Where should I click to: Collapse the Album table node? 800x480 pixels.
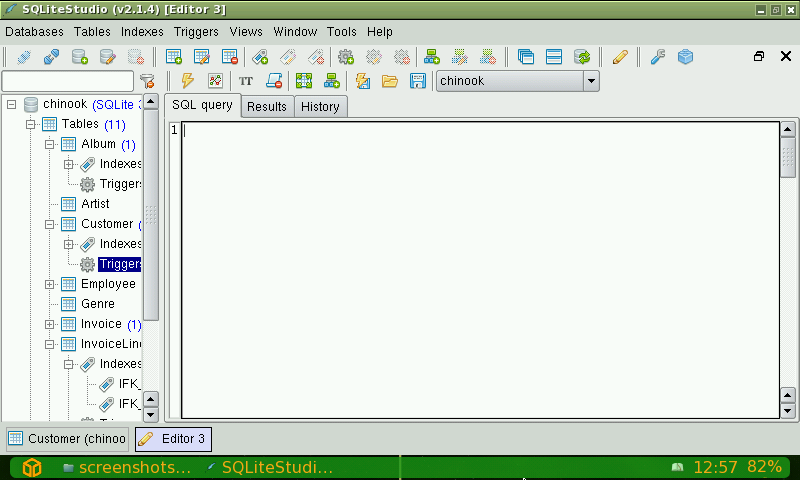pos(49,144)
